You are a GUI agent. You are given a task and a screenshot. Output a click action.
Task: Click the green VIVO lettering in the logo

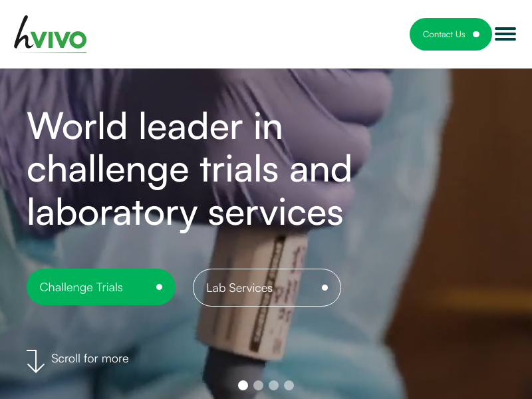coord(60,40)
